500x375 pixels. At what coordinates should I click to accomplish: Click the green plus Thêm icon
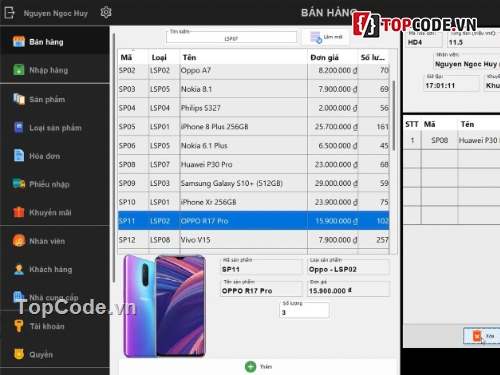pyautogui.click(x=250, y=367)
